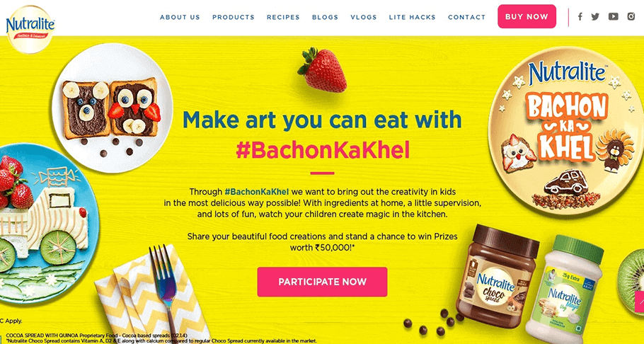Image resolution: width=644 pixels, height=344 pixels.
Task: Click the Participate Now button
Action: (323, 282)
